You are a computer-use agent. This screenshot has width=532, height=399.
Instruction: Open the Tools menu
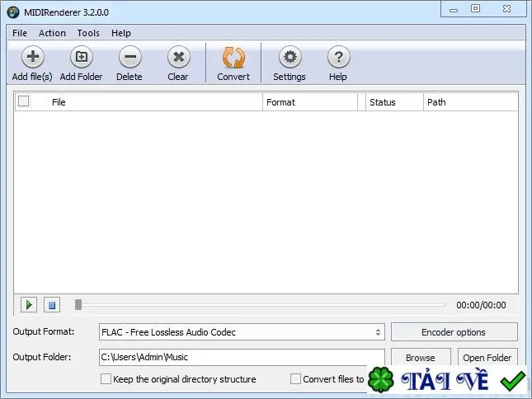pos(88,33)
